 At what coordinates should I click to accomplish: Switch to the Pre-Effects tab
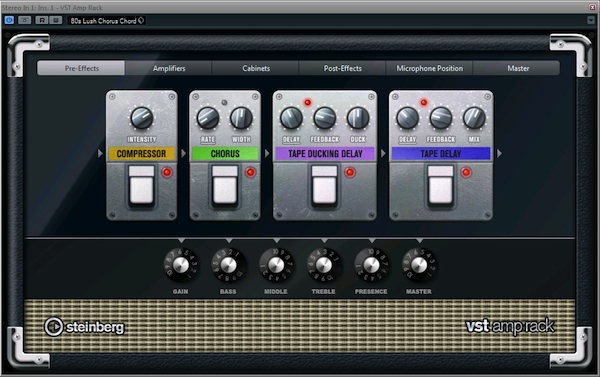82,68
